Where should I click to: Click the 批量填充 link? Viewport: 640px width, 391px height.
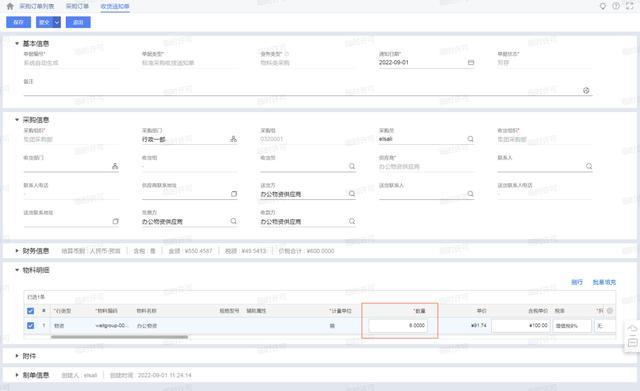point(604,282)
